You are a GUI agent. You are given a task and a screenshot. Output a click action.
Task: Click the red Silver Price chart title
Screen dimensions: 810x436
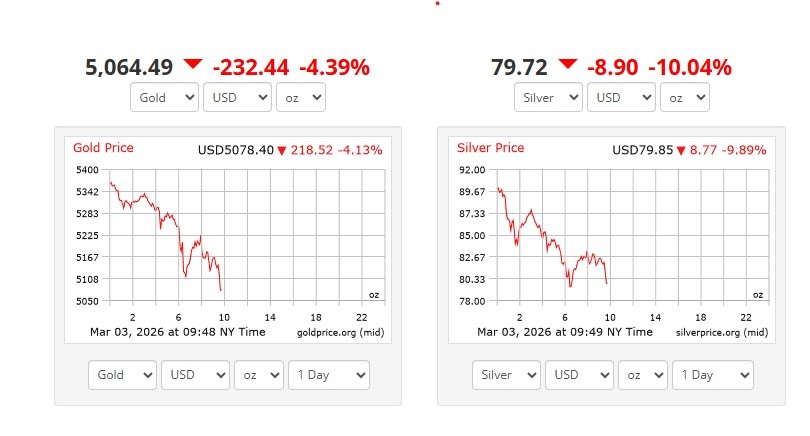click(490, 148)
